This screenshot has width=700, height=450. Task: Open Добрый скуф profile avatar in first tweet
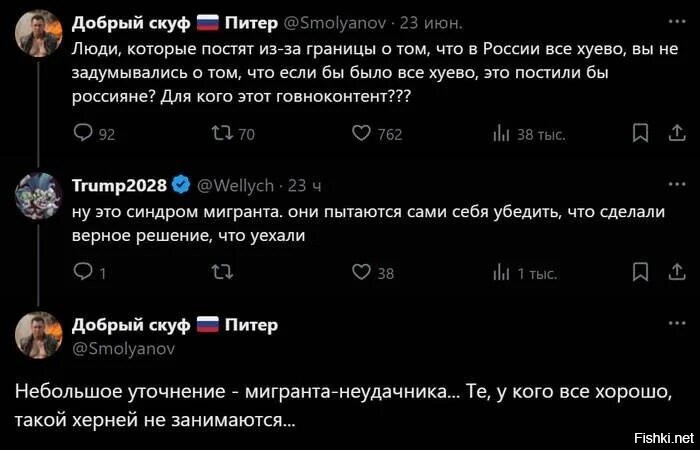pos(39,35)
